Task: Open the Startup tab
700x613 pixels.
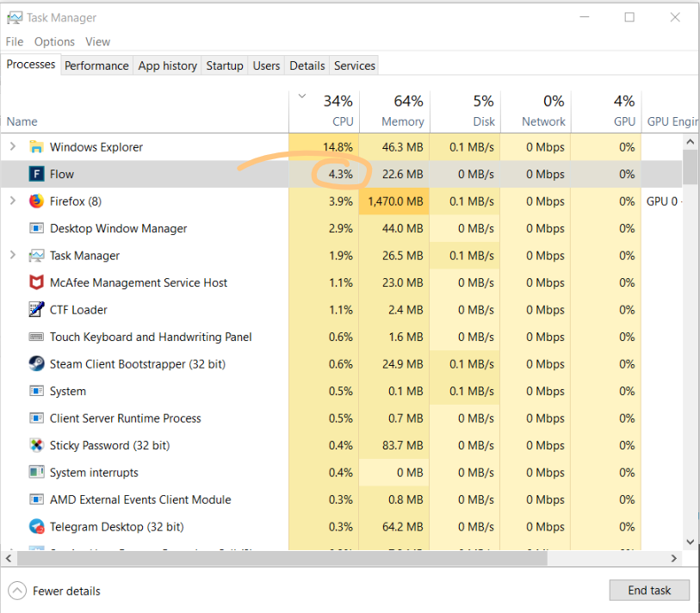Action: pyautogui.click(x=224, y=65)
